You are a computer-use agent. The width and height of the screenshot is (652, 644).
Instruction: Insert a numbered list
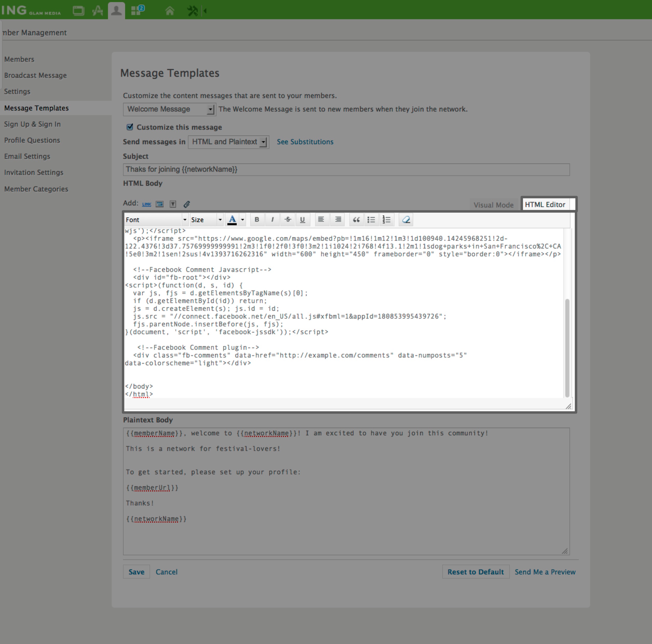[x=386, y=220]
